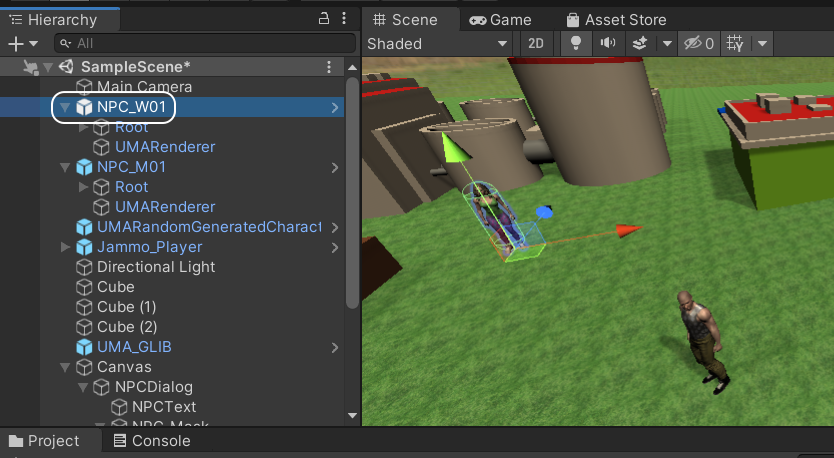Click the Canvas object icon
Screen dimensions: 834x458
84,367
